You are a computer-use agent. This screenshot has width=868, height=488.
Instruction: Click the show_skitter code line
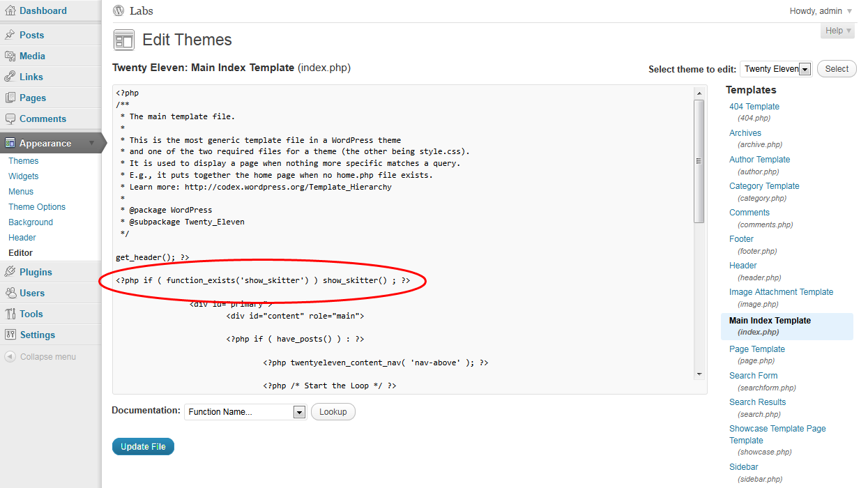(263, 281)
